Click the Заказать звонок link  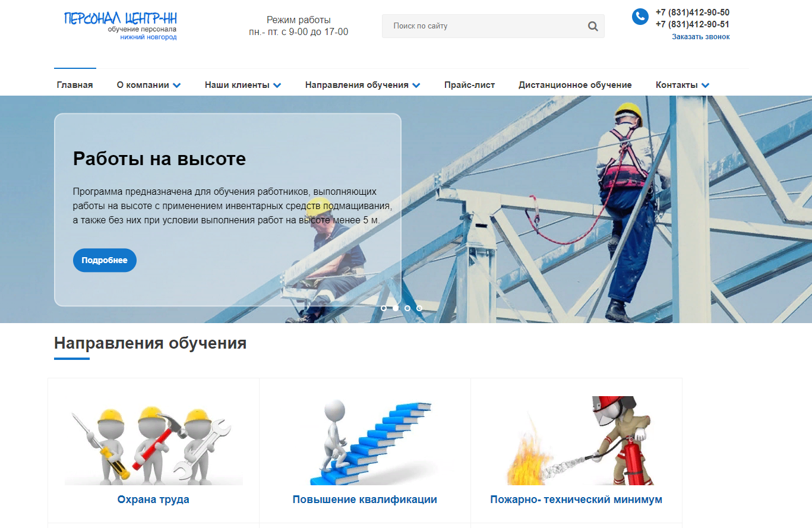coord(700,37)
